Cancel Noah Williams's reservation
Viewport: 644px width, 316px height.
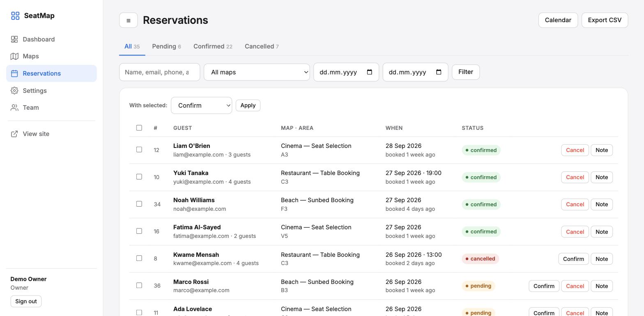(575, 204)
